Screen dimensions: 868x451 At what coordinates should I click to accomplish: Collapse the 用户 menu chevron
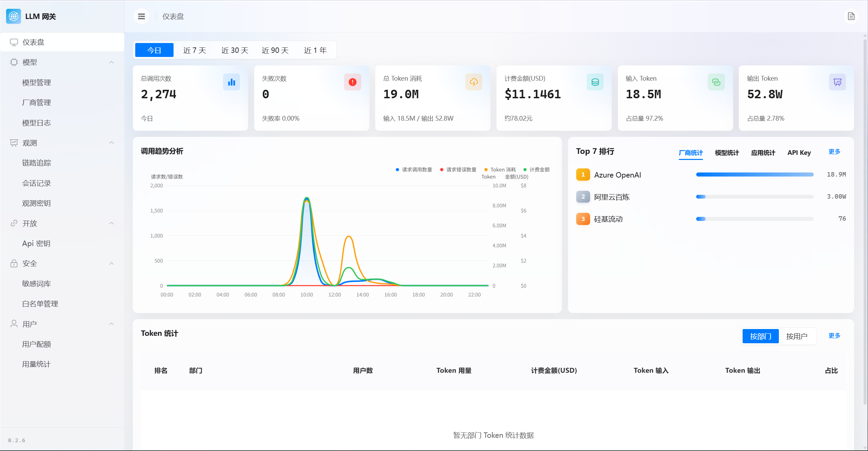coord(112,324)
